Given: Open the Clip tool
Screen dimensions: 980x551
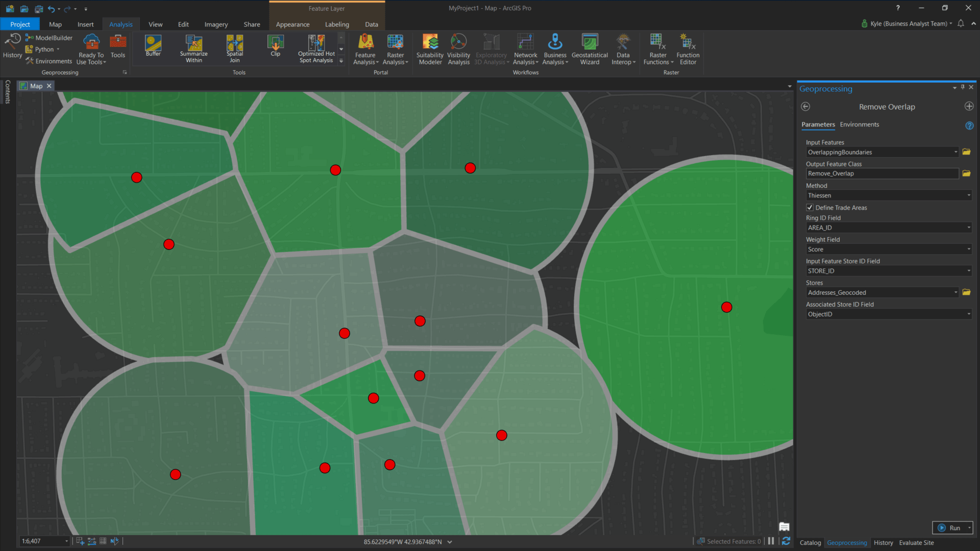Looking at the screenshot, I should coord(275,48).
